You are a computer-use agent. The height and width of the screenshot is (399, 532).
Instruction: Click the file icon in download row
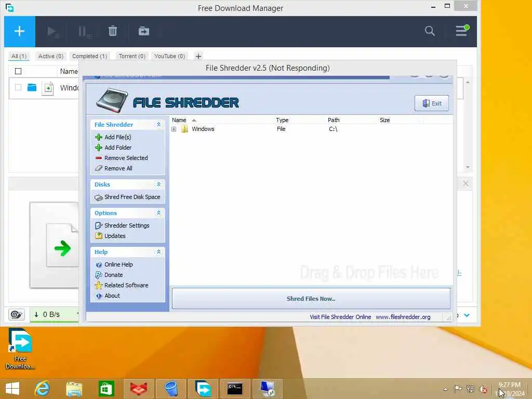point(48,88)
